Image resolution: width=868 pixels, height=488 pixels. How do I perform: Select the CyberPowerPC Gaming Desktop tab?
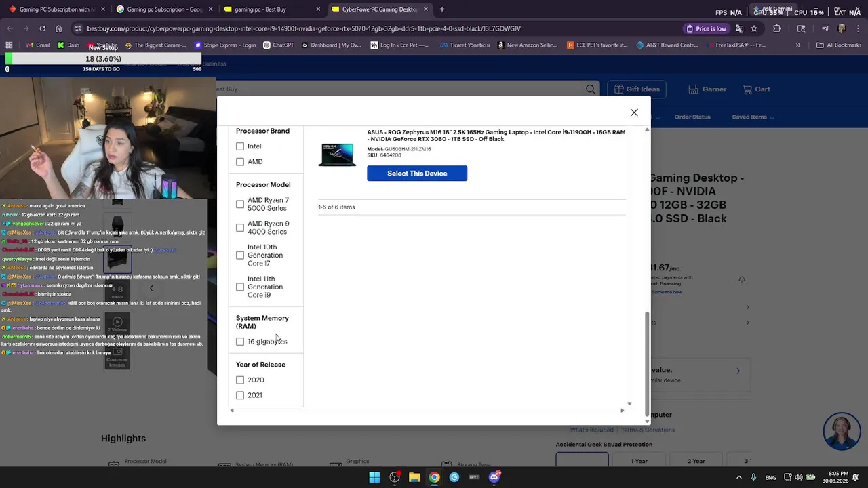pos(380,9)
